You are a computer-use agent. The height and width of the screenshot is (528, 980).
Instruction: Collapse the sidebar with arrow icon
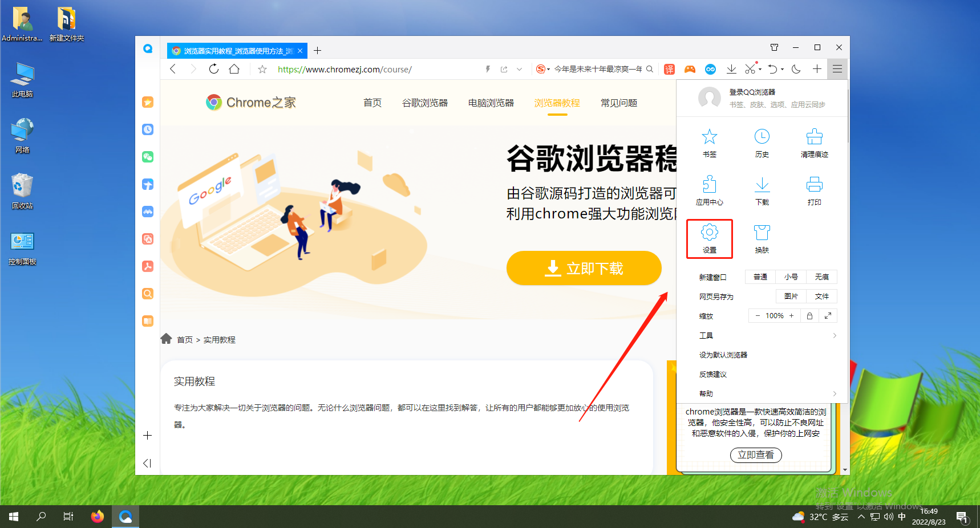[147, 463]
